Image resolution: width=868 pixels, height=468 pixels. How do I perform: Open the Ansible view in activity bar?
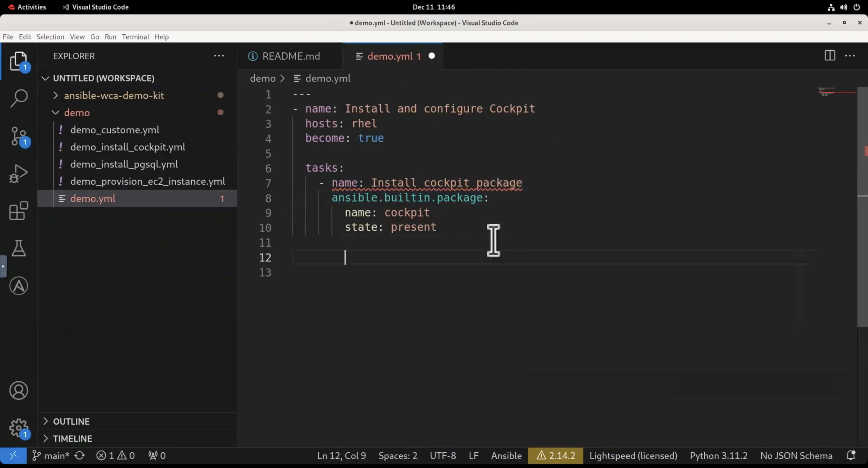point(18,286)
